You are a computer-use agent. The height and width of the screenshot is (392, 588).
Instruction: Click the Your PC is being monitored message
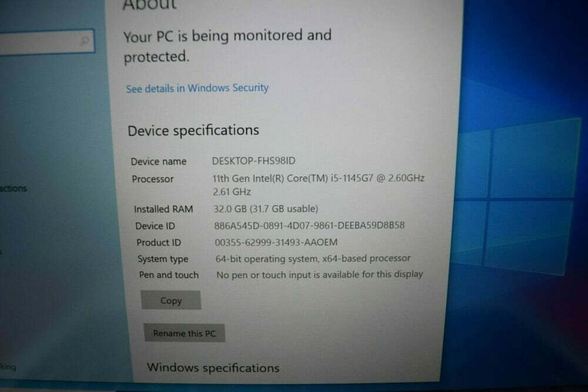pyautogui.click(x=227, y=46)
